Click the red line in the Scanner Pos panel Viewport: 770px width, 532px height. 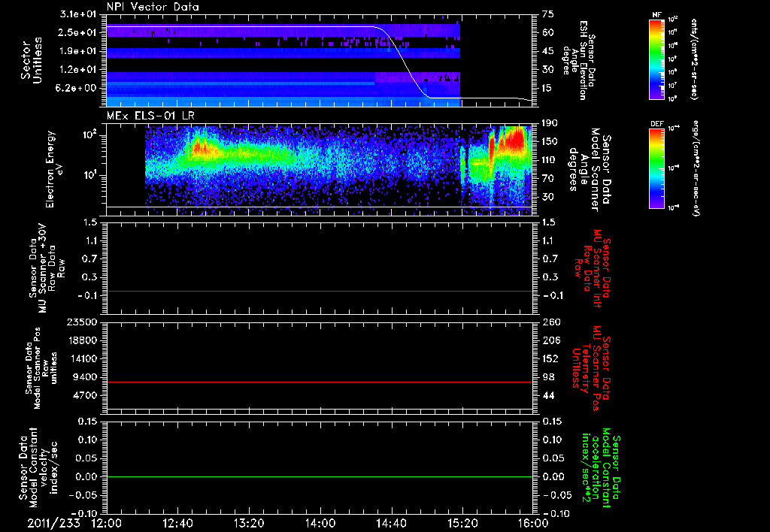pyautogui.click(x=320, y=382)
